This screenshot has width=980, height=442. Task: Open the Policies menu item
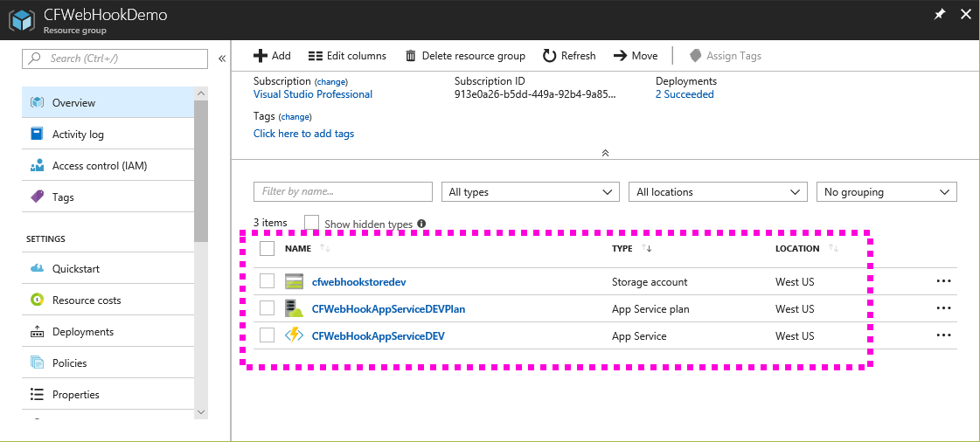[108, 363]
